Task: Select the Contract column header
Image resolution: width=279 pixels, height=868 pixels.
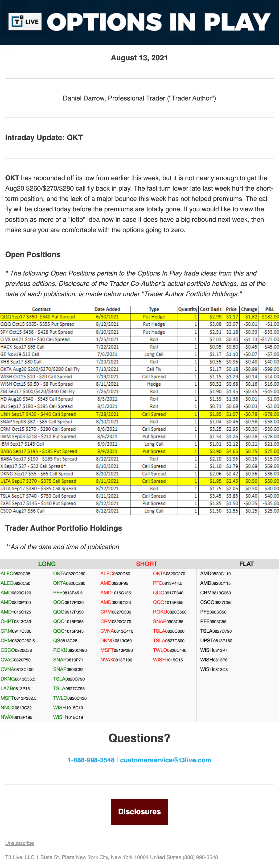Action: pos(41,309)
